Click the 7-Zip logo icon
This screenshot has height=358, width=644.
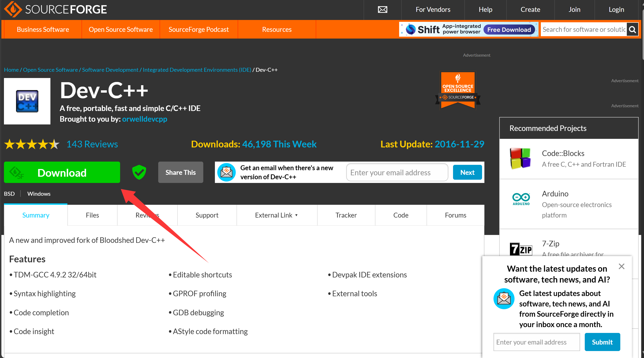[x=521, y=249]
